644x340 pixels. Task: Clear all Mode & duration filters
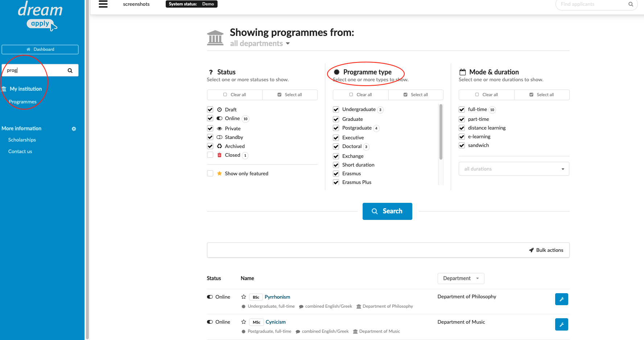[x=487, y=95]
